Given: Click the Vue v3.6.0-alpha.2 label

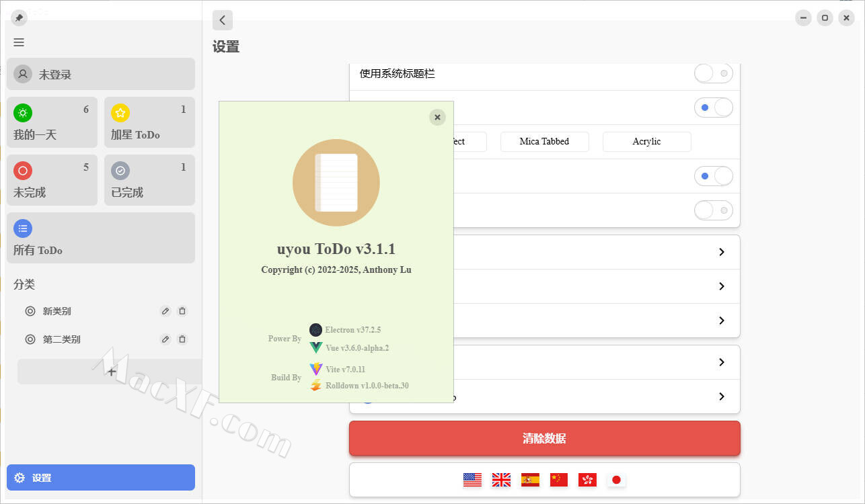Looking at the screenshot, I should pyautogui.click(x=357, y=348).
